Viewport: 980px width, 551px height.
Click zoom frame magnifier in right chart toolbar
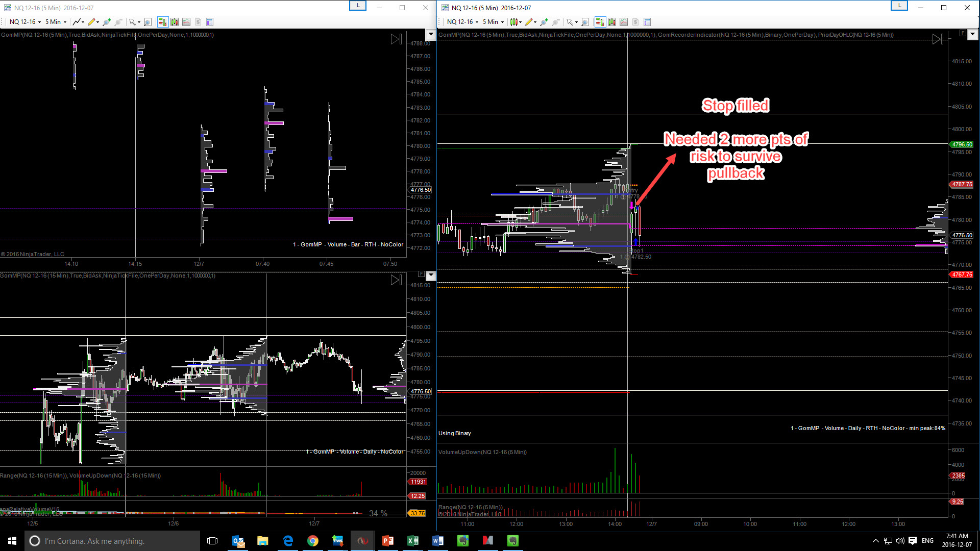coord(585,22)
